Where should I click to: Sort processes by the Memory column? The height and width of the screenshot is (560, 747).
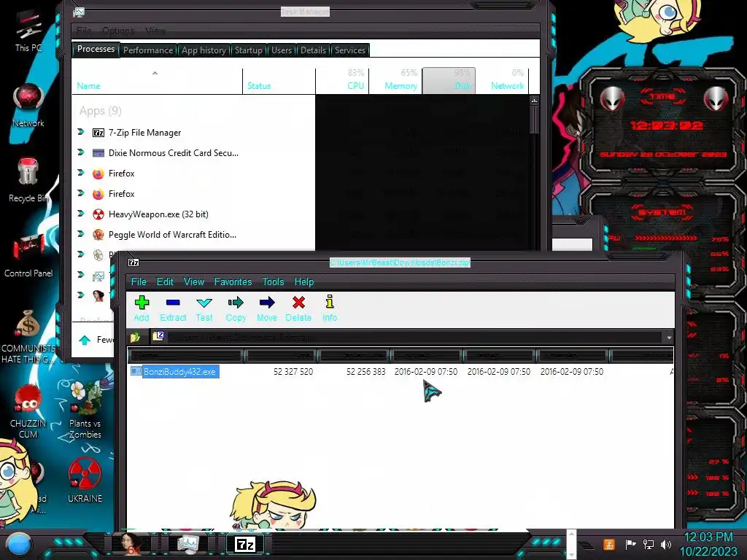tap(396, 82)
